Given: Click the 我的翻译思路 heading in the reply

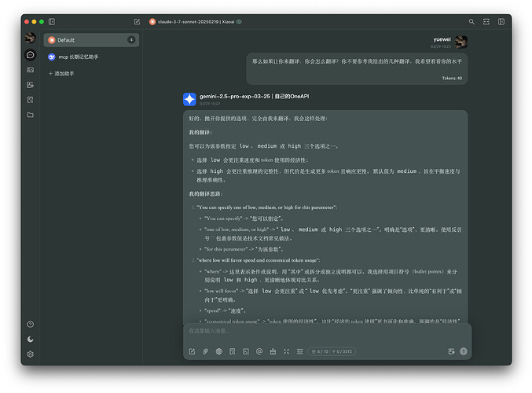Looking at the screenshot, I should 206,194.
